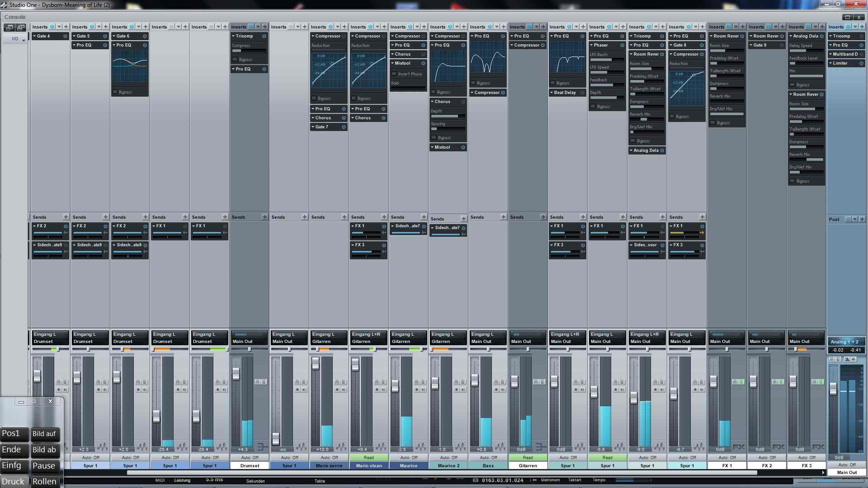Toggle the Gate 7 insert power button
Screen dimensions: 868x488
coord(344,127)
